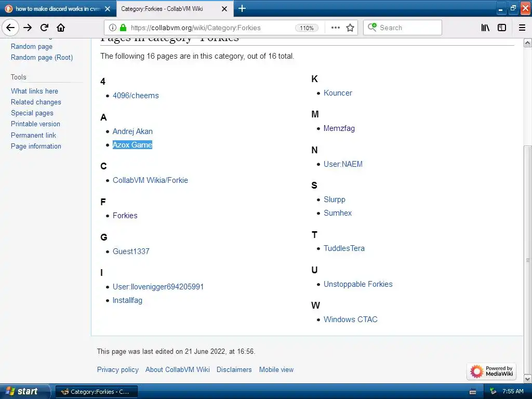Open the 4096/cheems page
The height and width of the screenshot is (399, 532).
click(x=136, y=96)
